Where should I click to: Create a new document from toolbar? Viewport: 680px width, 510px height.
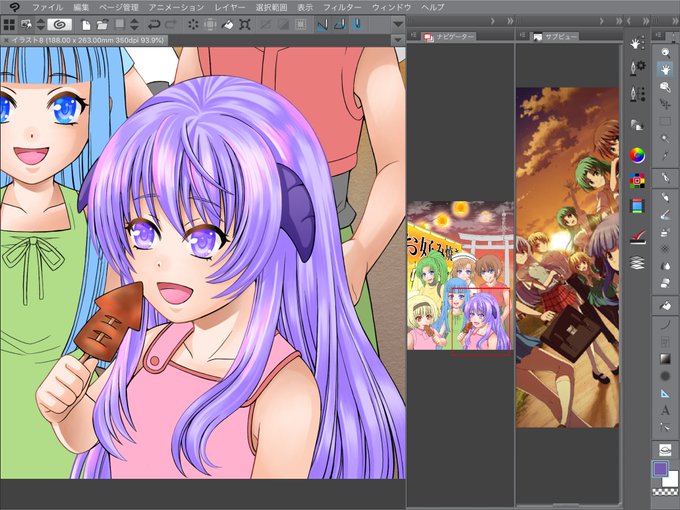coord(86,25)
